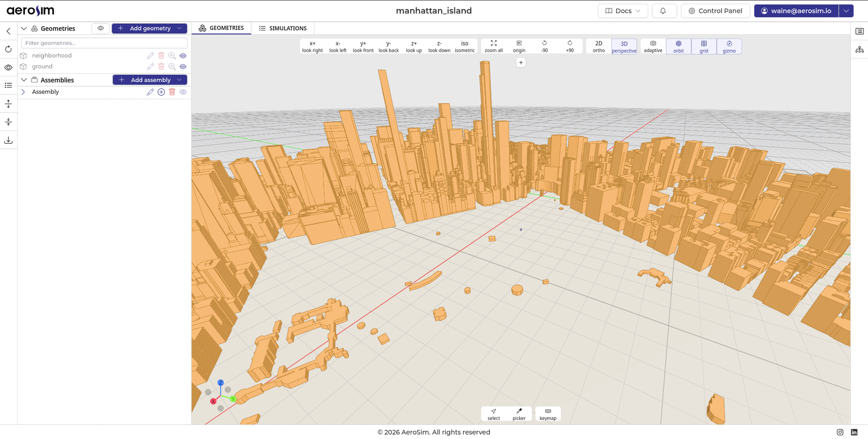The image size is (868, 439).
Task: Open the panel icon at top right sidebar
Action: pyautogui.click(x=860, y=31)
